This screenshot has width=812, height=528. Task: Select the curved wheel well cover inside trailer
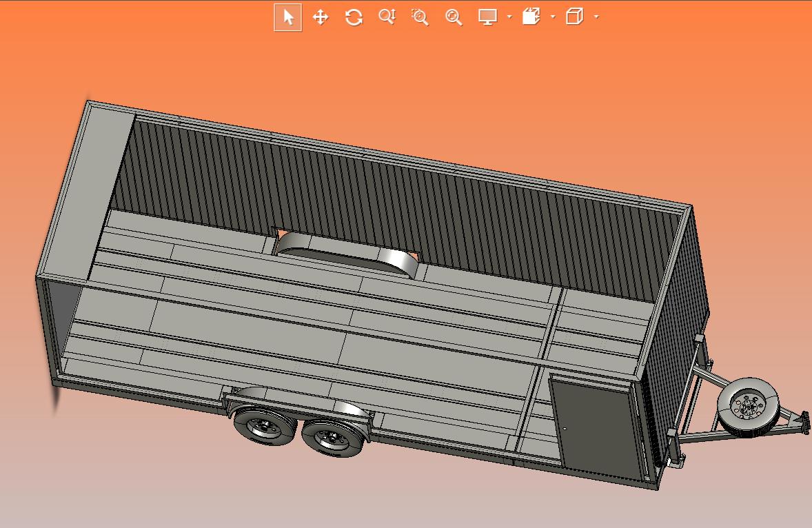(x=348, y=253)
